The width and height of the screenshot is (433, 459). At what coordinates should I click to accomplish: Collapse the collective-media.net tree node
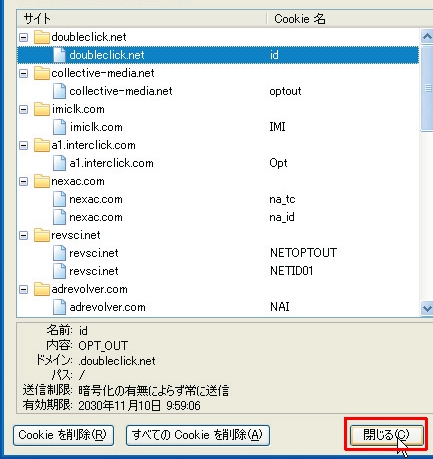tap(23, 73)
